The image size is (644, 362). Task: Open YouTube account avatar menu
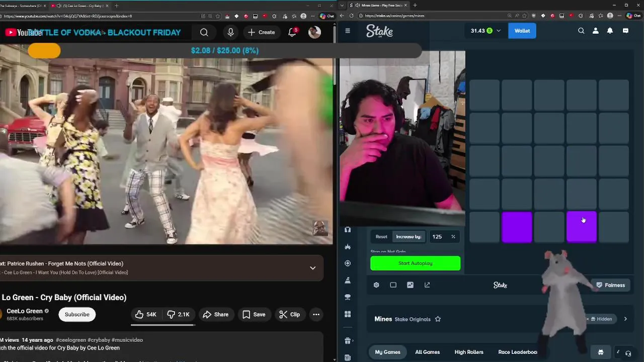coord(314,32)
